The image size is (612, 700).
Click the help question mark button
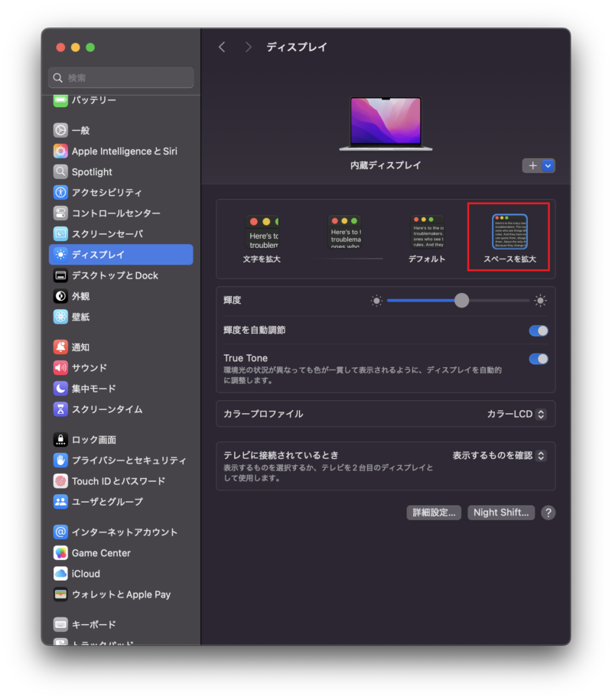(x=549, y=513)
